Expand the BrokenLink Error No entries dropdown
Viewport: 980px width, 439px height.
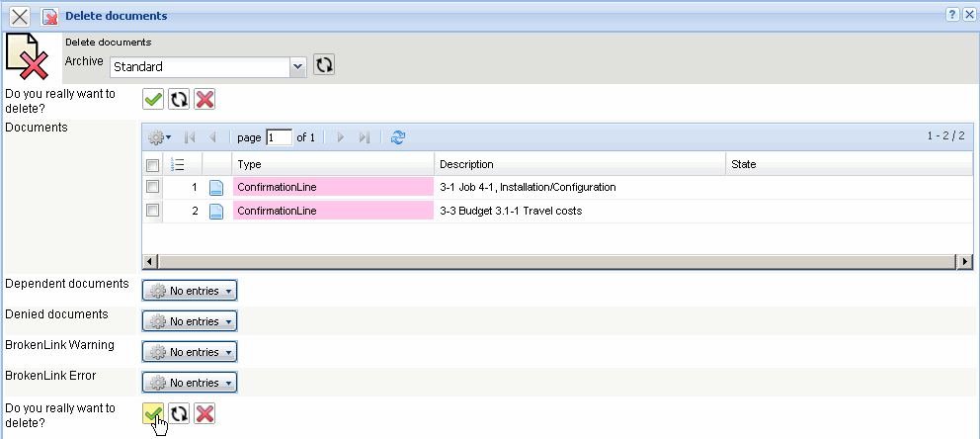click(190, 383)
